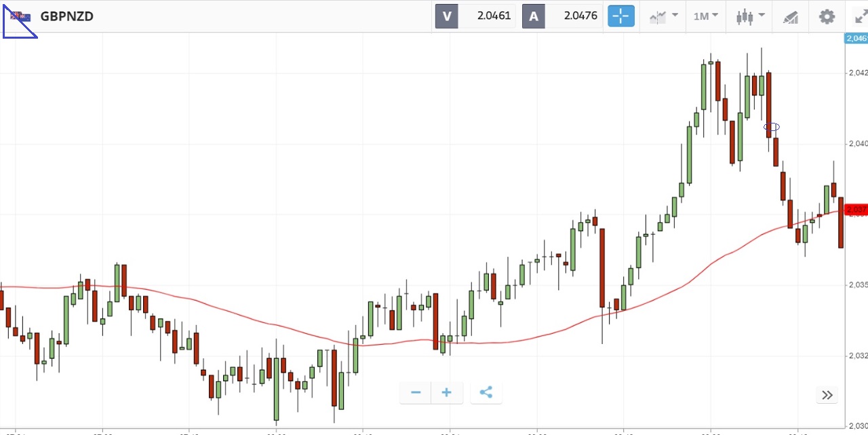Open the chart settings gear

(x=827, y=16)
